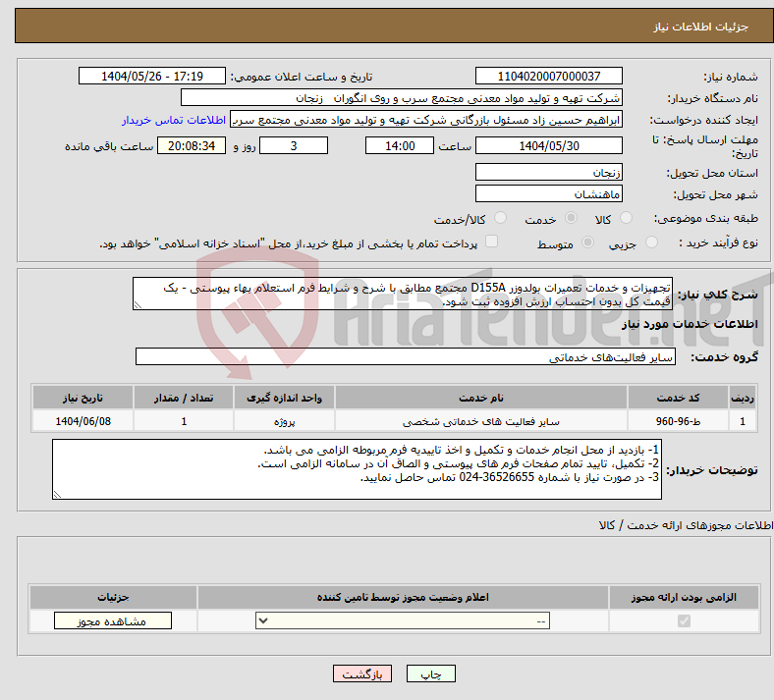Click deadline time field 14:00
Viewport: 774px width, 700px height.
tap(400, 145)
